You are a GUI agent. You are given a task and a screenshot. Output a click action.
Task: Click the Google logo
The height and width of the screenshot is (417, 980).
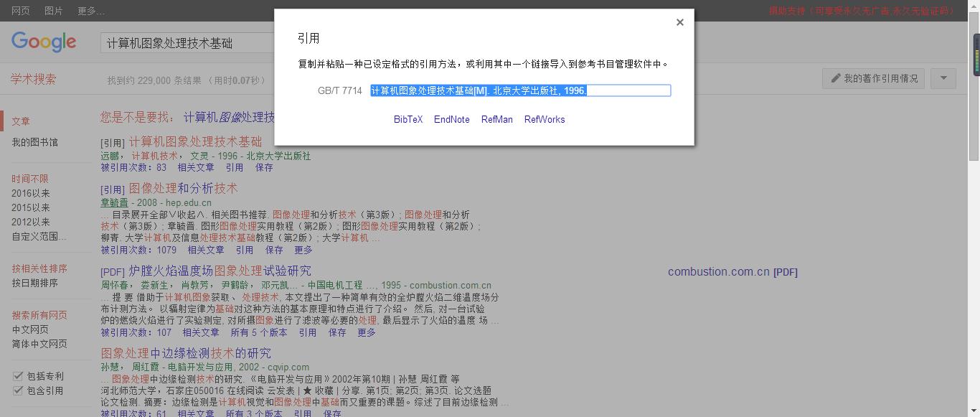pos(44,42)
